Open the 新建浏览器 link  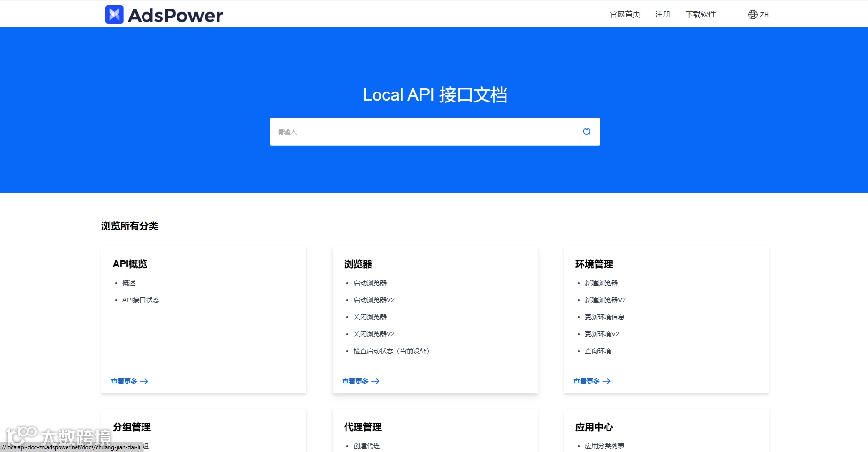601,283
